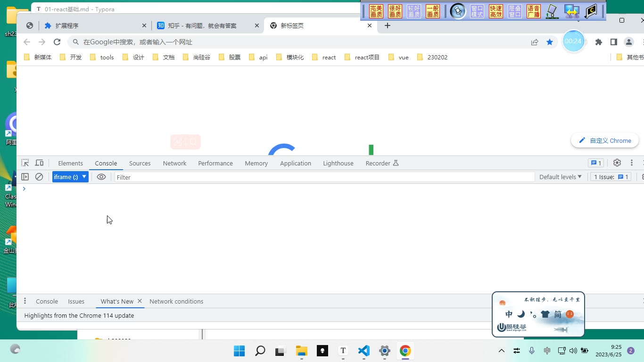This screenshot has height=362, width=644.
Task: Open the Windows Start menu
Action: point(239,351)
